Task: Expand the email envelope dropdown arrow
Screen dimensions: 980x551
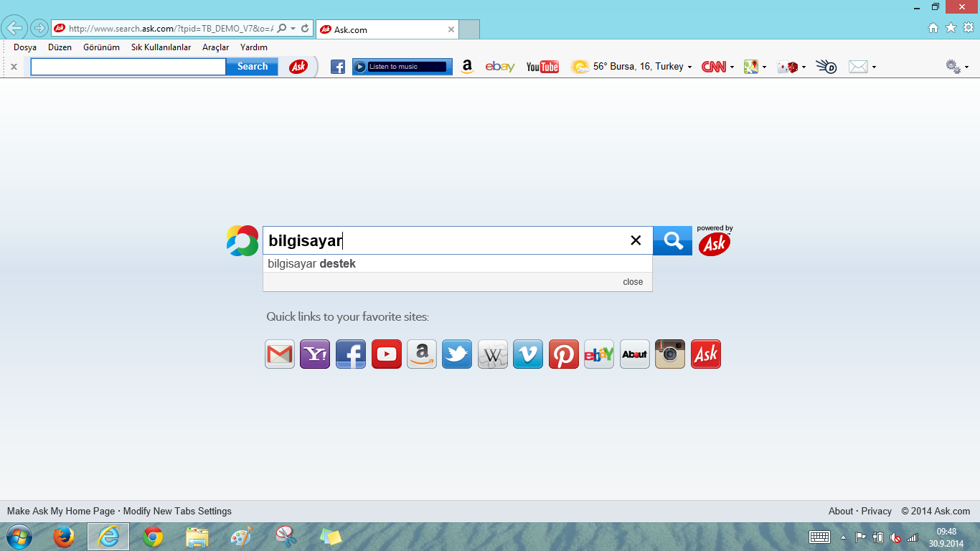Action: click(874, 67)
